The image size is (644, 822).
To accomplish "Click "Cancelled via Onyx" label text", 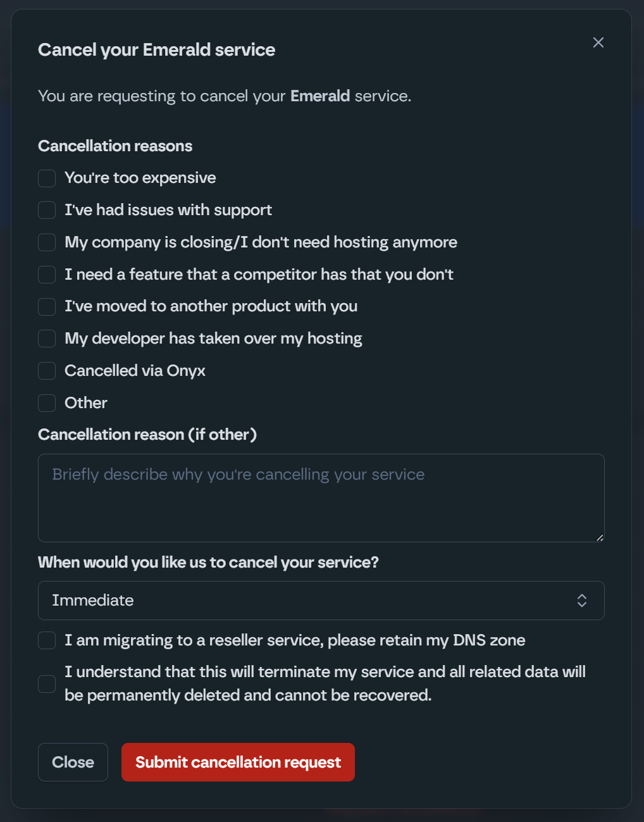I will point(135,371).
